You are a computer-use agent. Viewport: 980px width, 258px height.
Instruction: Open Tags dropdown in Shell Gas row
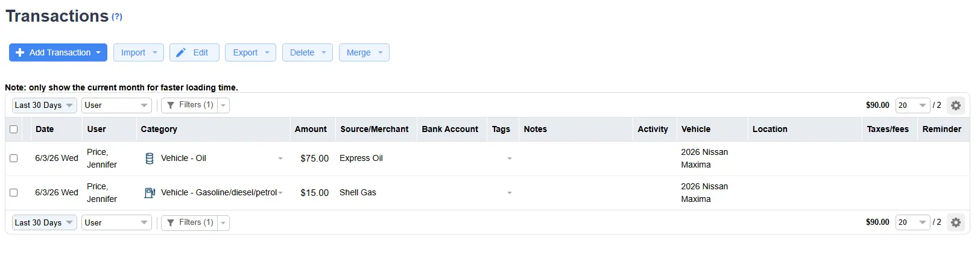click(x=510, y=193)
